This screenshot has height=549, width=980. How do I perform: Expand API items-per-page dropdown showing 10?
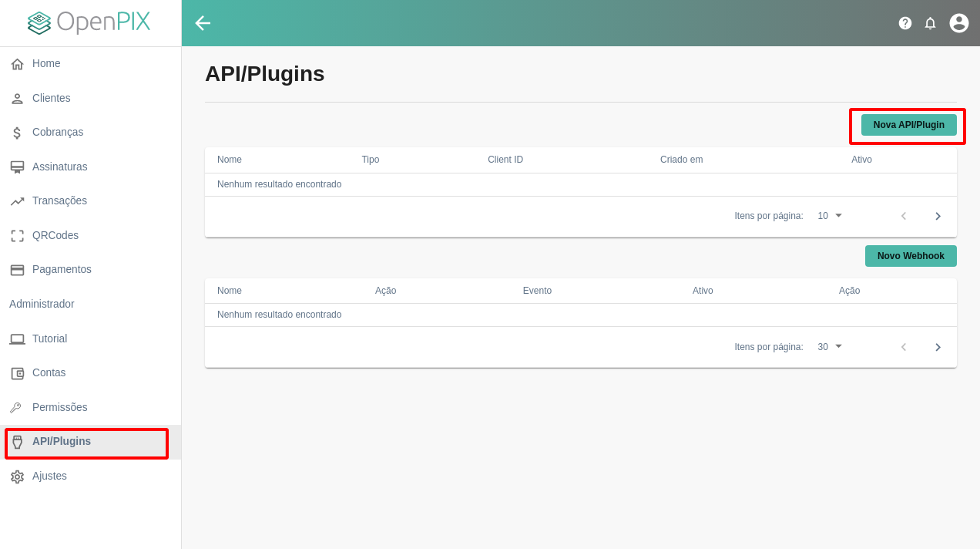831,216
